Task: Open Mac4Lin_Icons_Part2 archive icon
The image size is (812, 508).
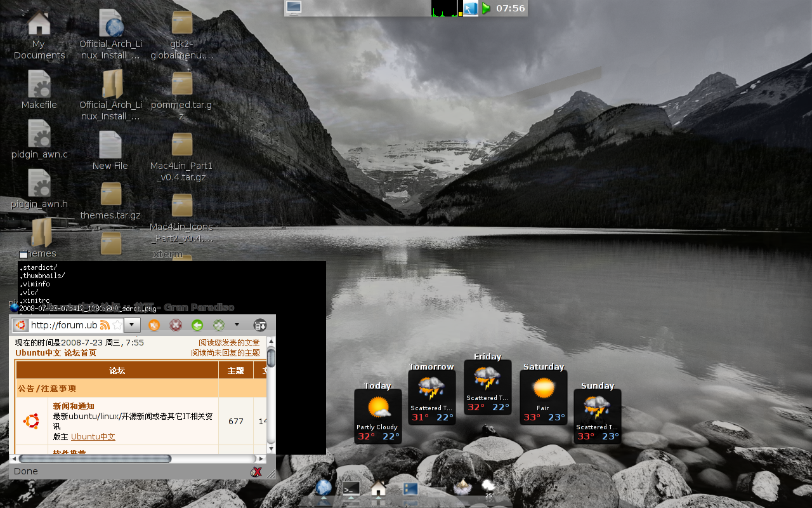Action: [182, 205]
